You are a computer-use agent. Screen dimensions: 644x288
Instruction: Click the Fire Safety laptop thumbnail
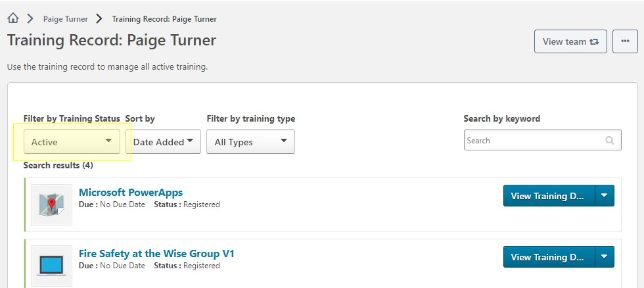coord(51,265)
